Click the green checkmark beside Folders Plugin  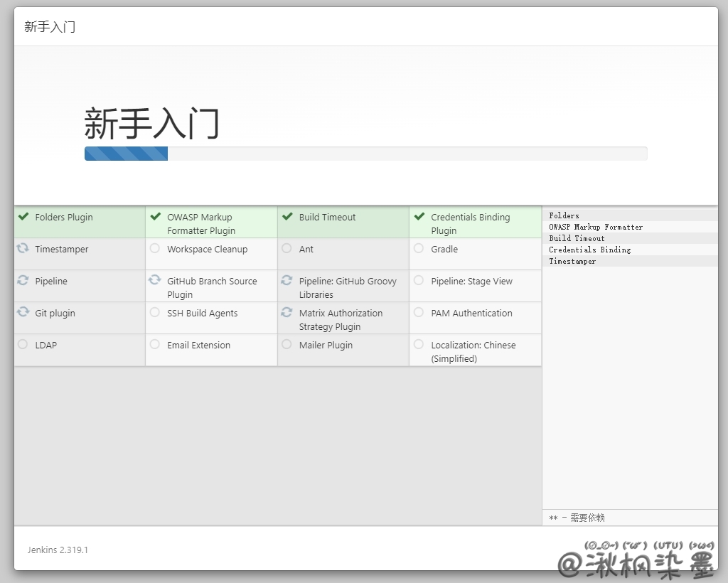coord(23,217)
